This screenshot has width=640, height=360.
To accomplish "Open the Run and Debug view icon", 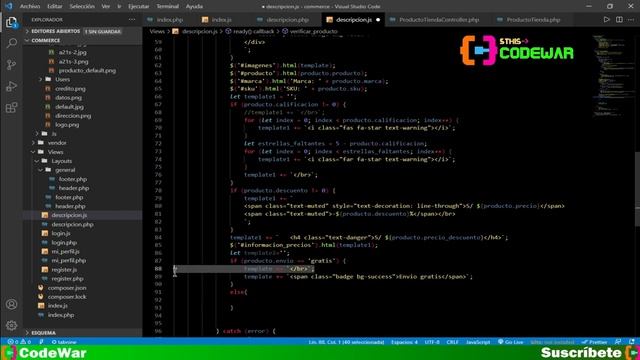I will [11, 86].
